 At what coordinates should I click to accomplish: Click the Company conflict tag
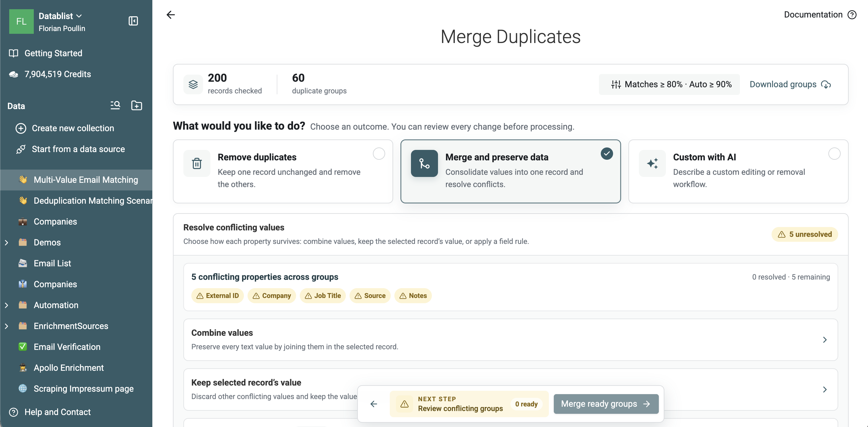coord(272,296)
